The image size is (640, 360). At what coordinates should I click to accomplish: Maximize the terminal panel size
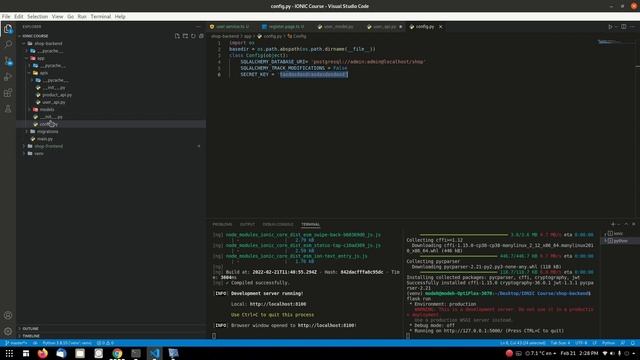626,224
